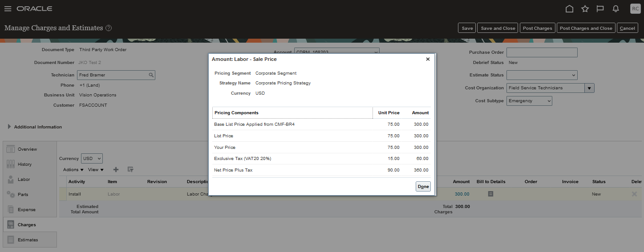Select the List Price row
The height and width of the screenshot is (252, 644).
321,136
